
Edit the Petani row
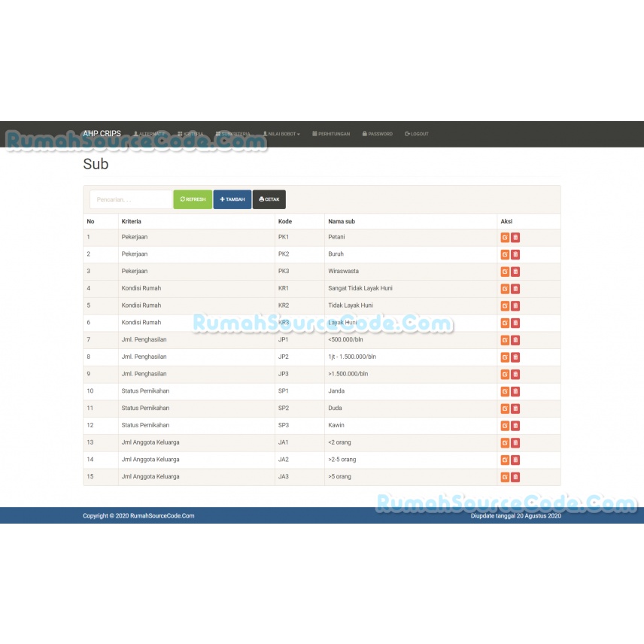point(505,238)
